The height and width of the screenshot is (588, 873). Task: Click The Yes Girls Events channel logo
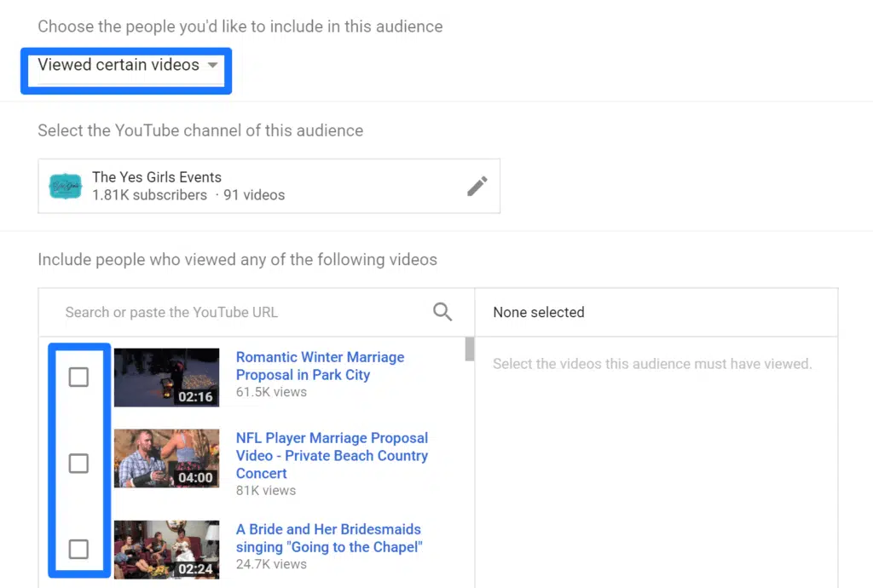65,186
